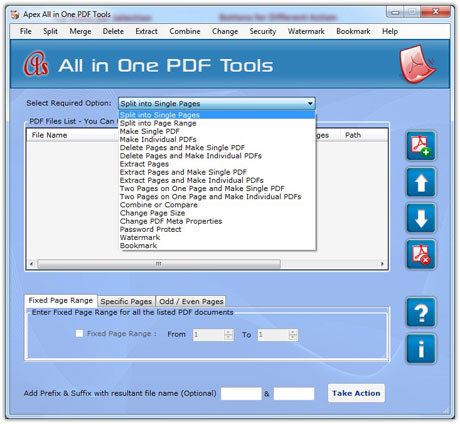Open the Help menu
This screenshot has width=460, height=424.
click(x=390, y=31)
